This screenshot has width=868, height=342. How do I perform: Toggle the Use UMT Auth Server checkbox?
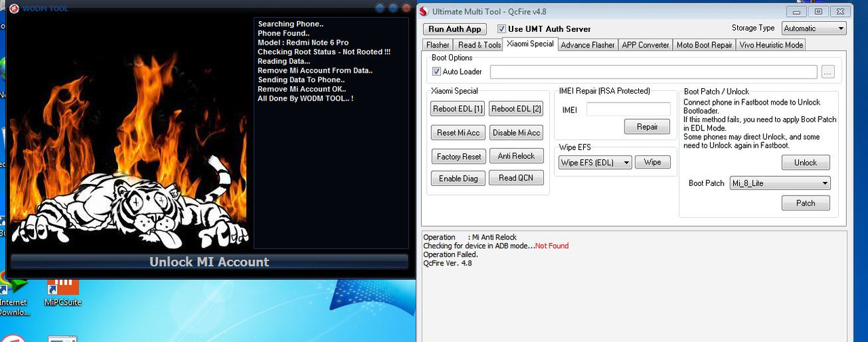click(x=502, y=29)
